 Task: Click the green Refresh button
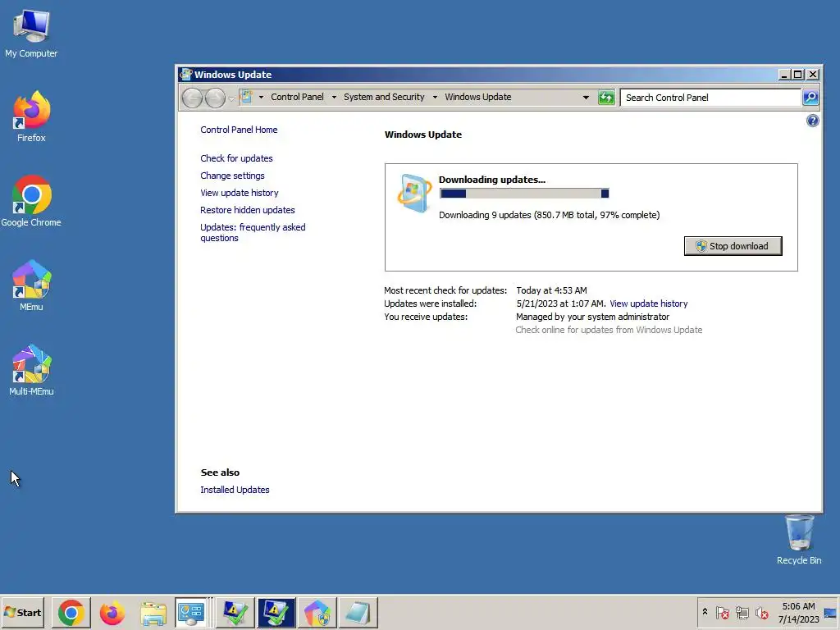(x=606, y=98)
